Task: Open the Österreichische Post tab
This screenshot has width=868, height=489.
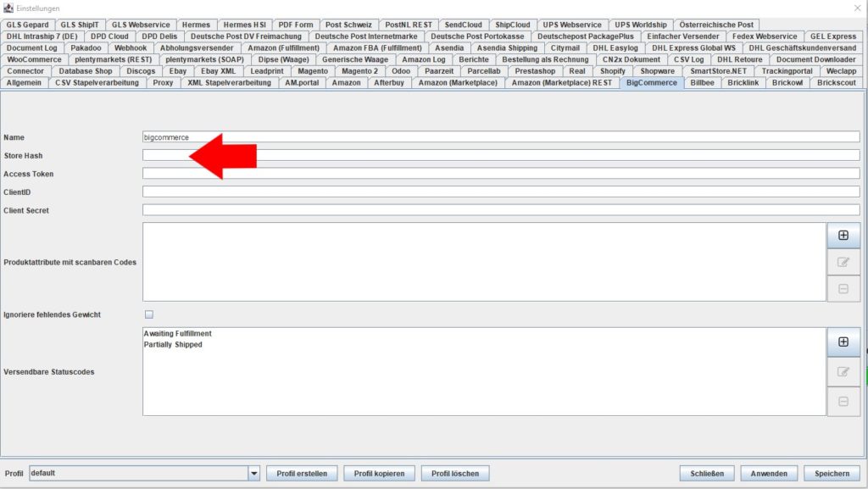Action: coord(716,25)
